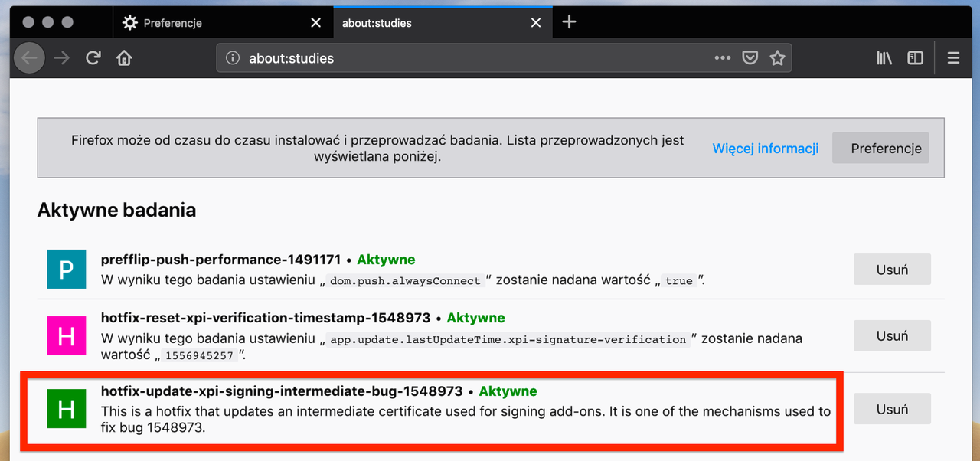This screenshot has width=980, height=461.
Task: Click the green H study icon
Action: click(x=67, y=409)
